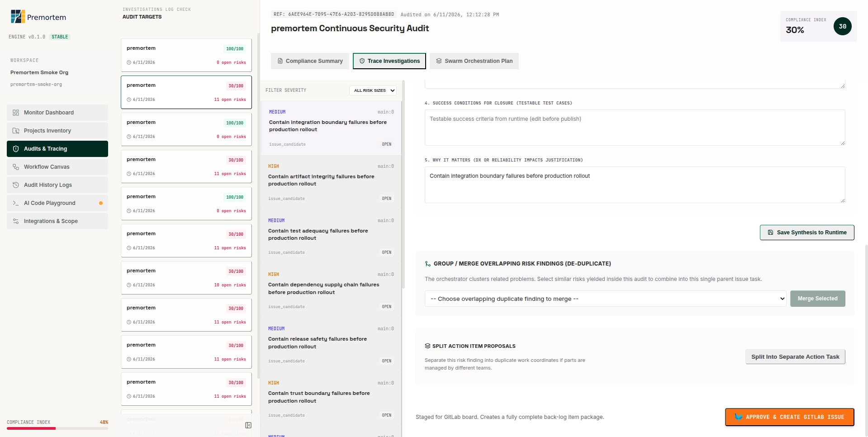Click the Audits & Tracing shield icon
868x437 pixels.
pos(16,149)
